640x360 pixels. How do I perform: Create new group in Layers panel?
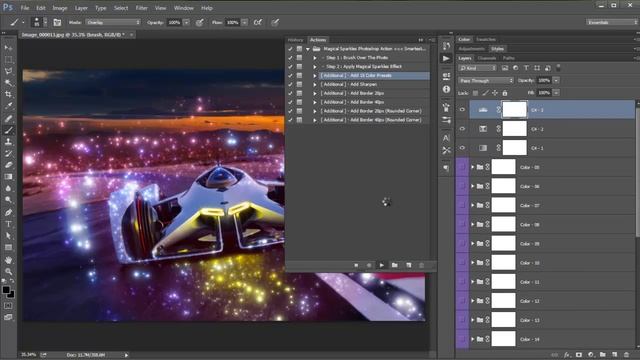pos(602,355)
